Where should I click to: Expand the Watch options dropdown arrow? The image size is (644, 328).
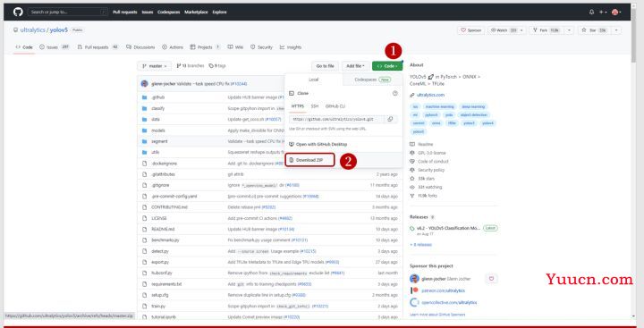[x=521, y=30]
